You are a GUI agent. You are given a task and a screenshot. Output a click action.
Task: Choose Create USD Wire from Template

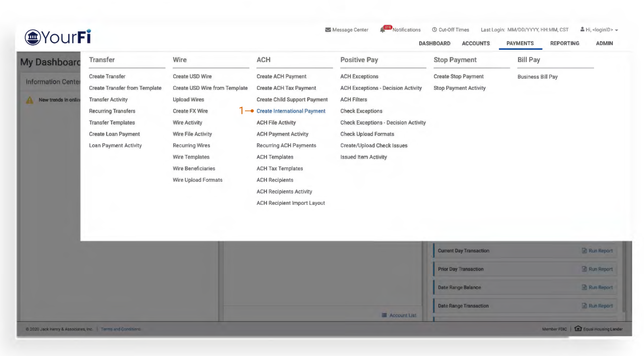click(210, 88)
